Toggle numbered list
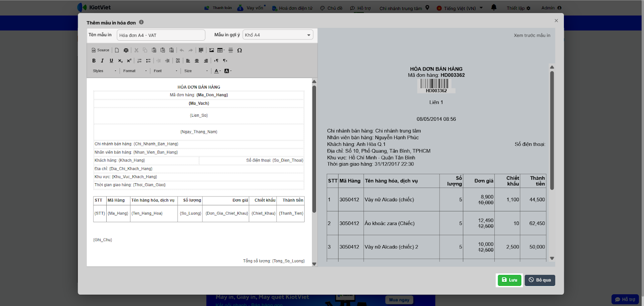Image resolution: width=644 pixels, height=306 pixels. coord(139,61)
